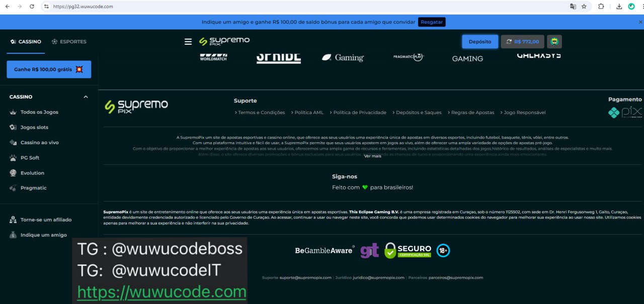Viewport: 644px width, 304px height.
Task: Refresh the R$ 772,00 balance
Action: pos(509,42)
